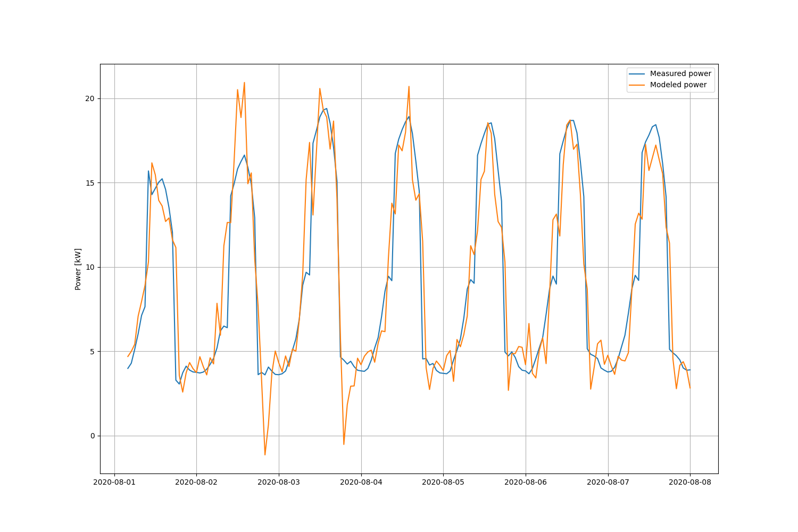Click the y-axis tick label 5
Viewport: 798px width, 532px height.
(92, 352)
